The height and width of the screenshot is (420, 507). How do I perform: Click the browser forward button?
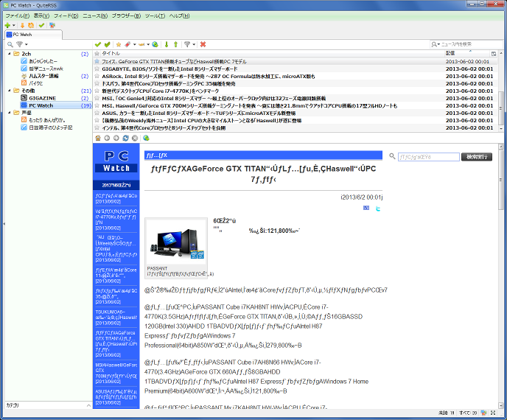[x=116, y=138]
